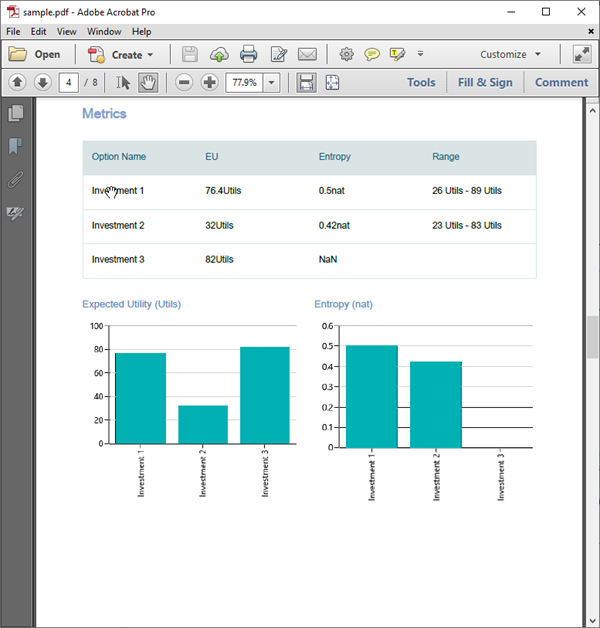The height and width of the screenshot is (628, 600).
Task: Go to previous page arrow
Action: pyautogui.click(x=17, y=82)
